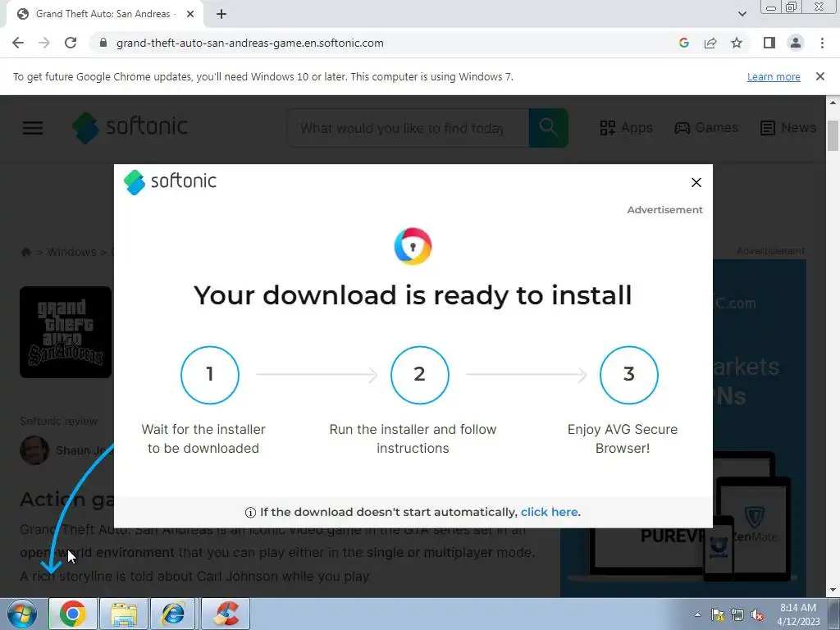Open the Apps menu item
Image resolution: width=840 pixels, height=630 pixels.
[x=626, y=127]
